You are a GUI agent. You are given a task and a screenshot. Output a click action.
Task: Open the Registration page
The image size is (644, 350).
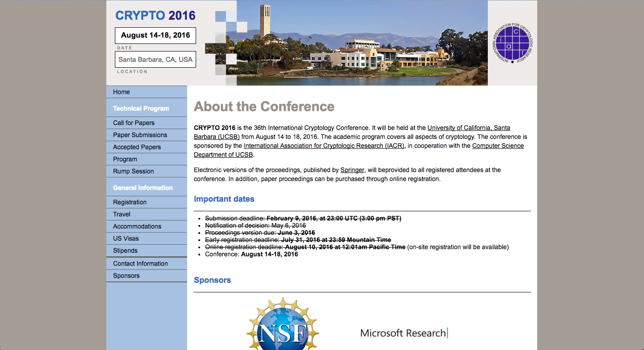tap(147, 202)
